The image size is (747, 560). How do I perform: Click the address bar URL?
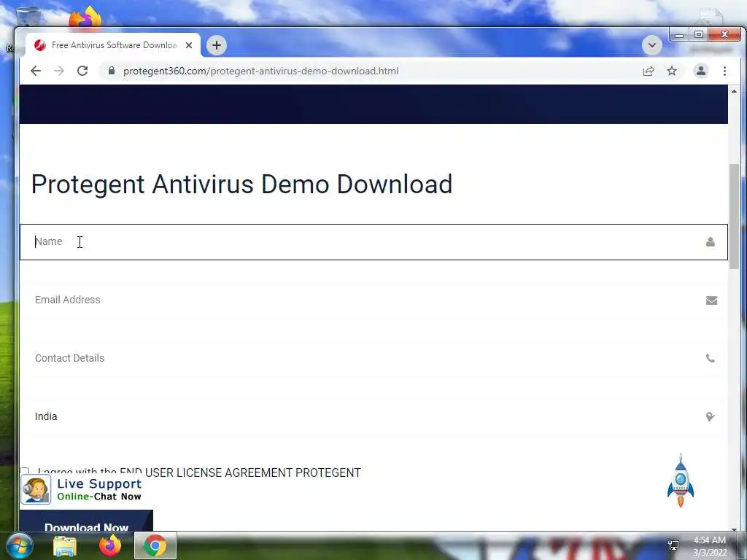click(260, 71)
